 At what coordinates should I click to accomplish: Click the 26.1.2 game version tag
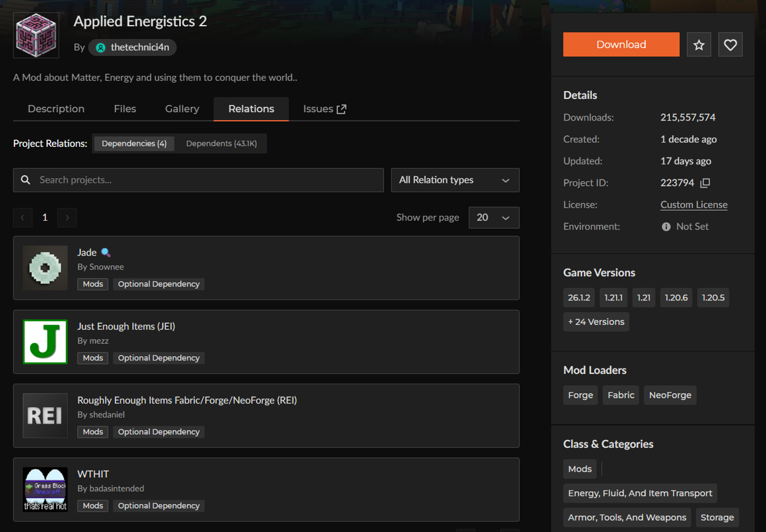[x=579, y=298]
